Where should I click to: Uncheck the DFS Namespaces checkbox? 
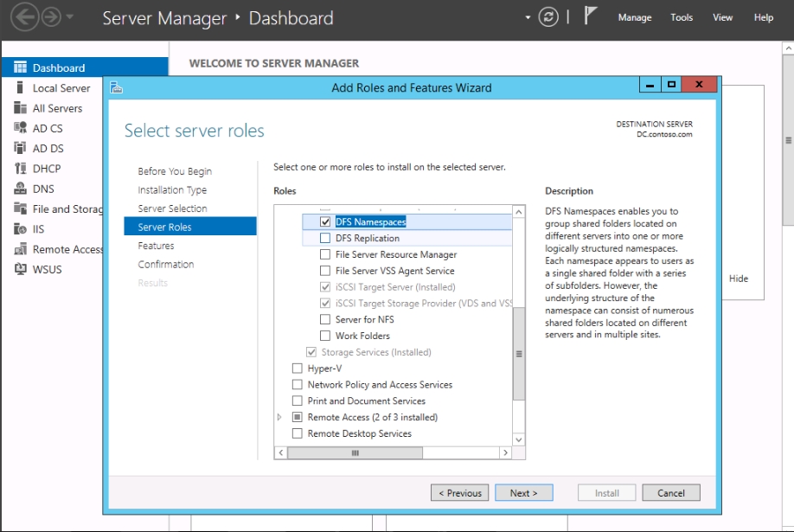pos(325,222)
